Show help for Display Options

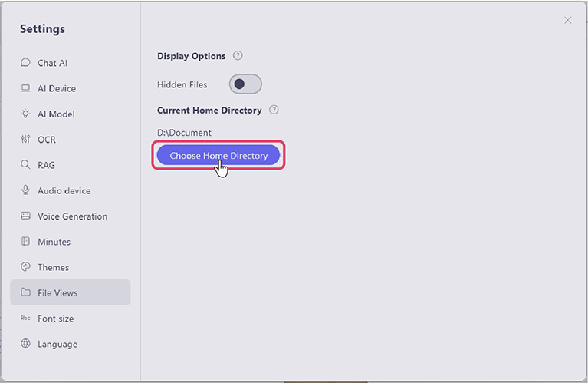pyautogui.click(x=238, y=56)
